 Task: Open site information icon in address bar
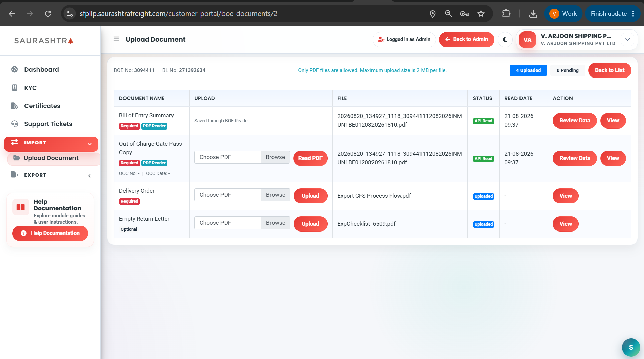[x=70, y=14]
